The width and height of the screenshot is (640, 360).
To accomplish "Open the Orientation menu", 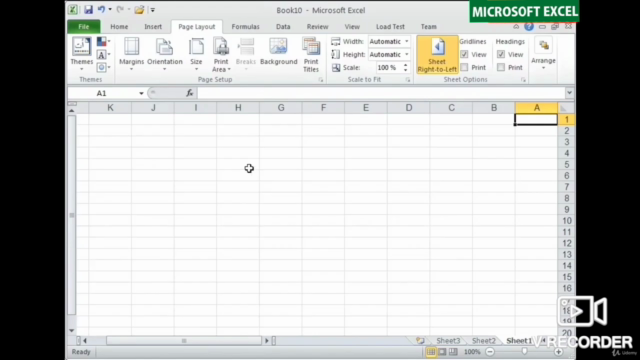I will (165, 54).
